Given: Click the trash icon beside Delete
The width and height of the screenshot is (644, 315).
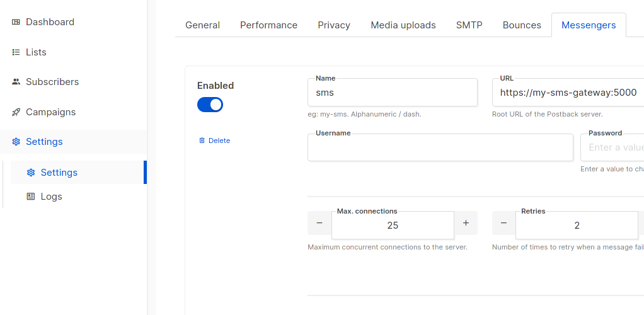Looking at the screenshot, I should point(202,140).
